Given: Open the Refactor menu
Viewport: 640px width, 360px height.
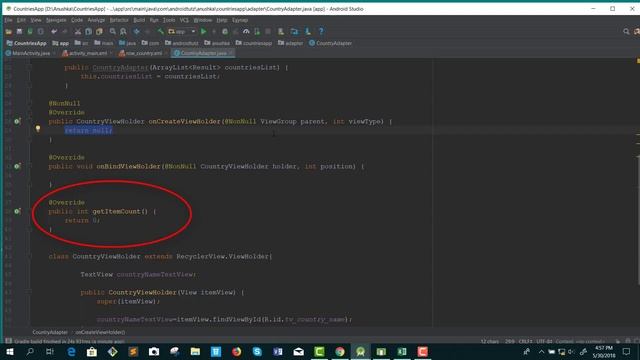Looking at the screenshot, I should click(119, 20).
